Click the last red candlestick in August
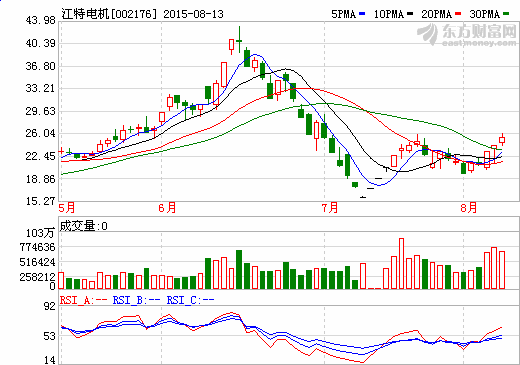 tap(502, 140)
